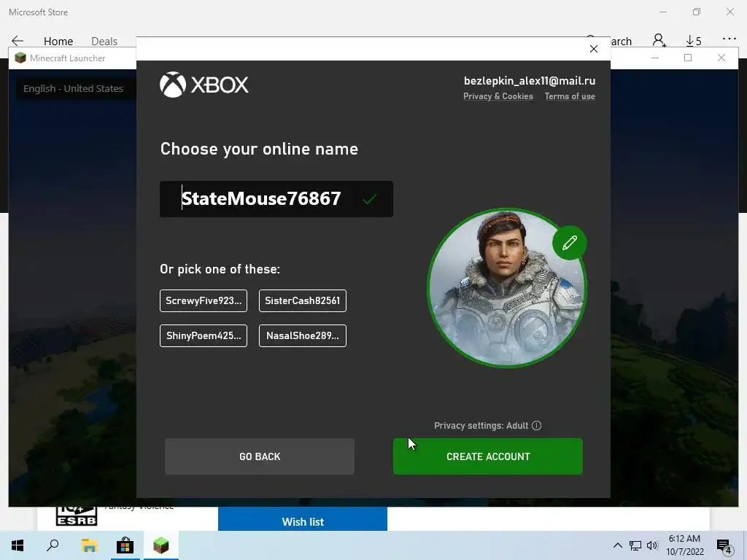747x560 pixels.
Task: Pick the SisterCash82561 suggested name
Action: (303, 301)
